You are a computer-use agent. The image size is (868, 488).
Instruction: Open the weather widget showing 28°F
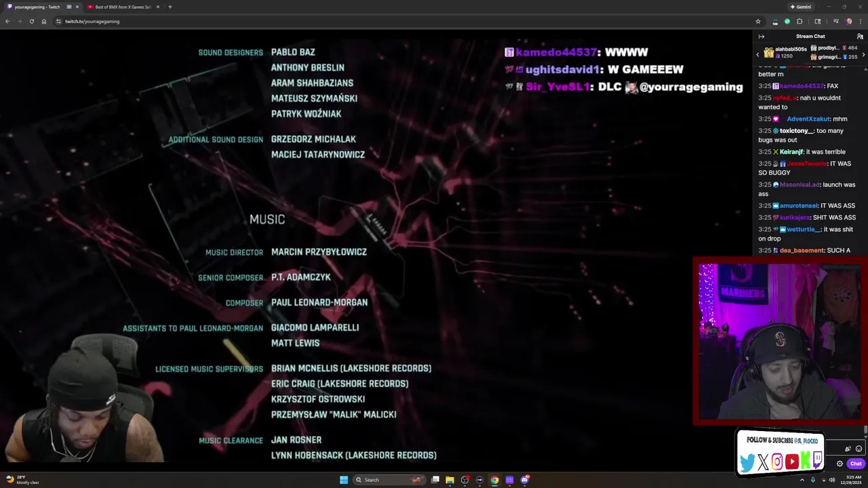click(x=22, y=480)
